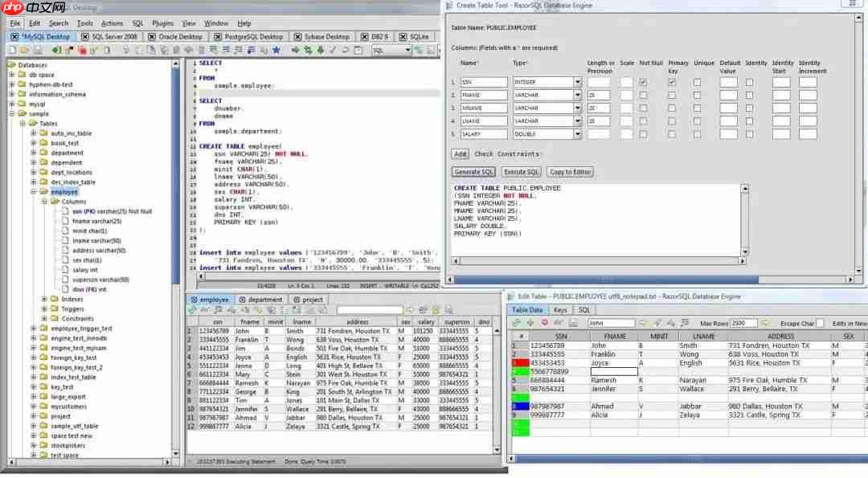The width and height of the screenshot is (868, 478).
Task: Click the Max Rows input field
Action: [743, 322]
